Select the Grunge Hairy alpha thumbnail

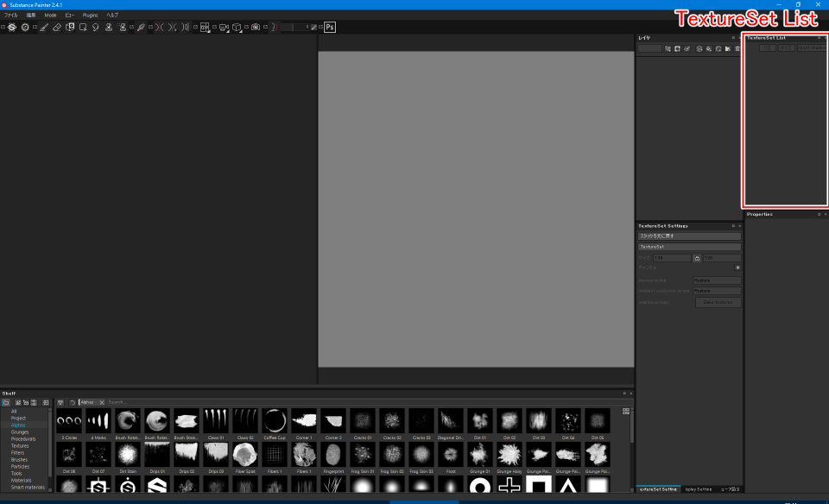[x=509, y=455]
